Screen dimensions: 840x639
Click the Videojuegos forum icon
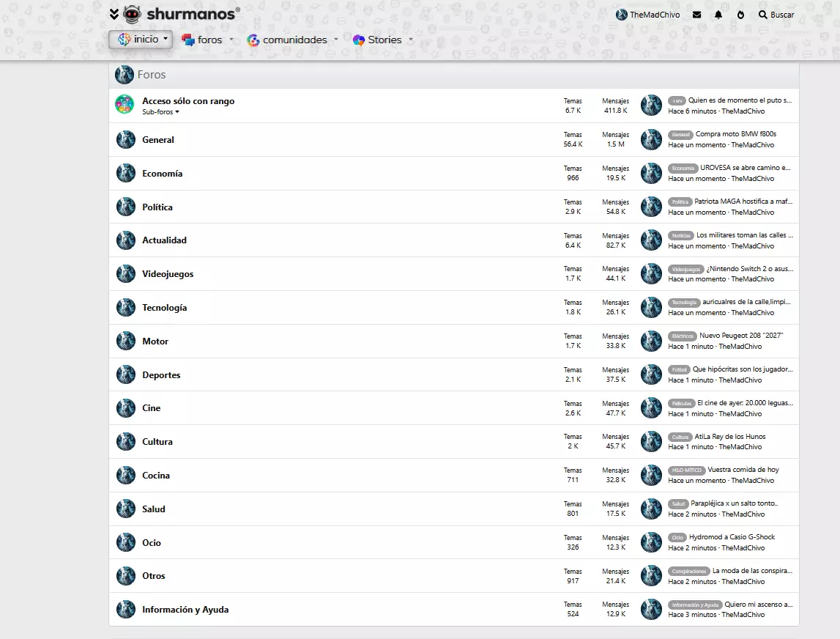[126, 274]
